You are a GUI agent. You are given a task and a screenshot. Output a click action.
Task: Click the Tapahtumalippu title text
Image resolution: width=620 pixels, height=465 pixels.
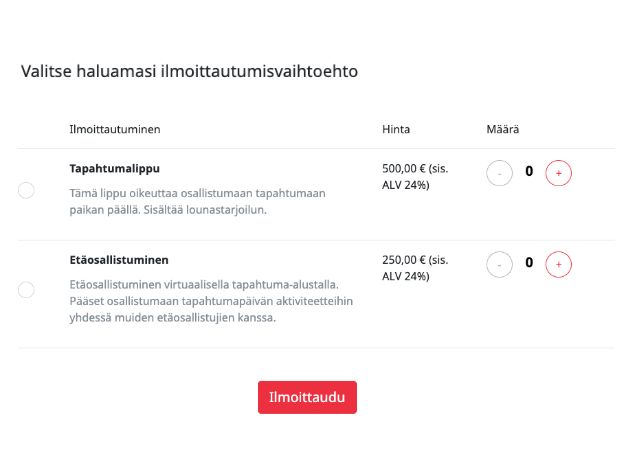(115, 169)
